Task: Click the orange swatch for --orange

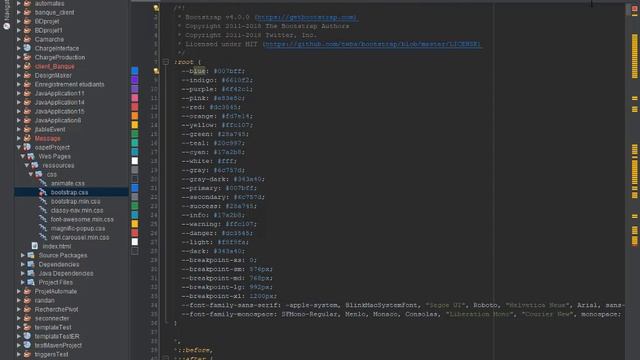Action: pyautogui.click(x=135, y=116)
